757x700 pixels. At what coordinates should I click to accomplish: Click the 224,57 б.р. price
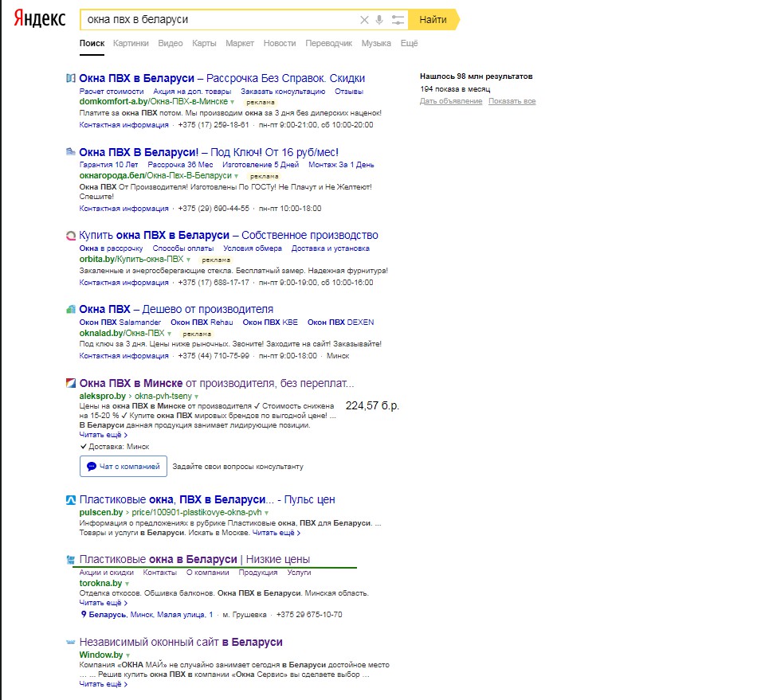click(x=372, y=405)
